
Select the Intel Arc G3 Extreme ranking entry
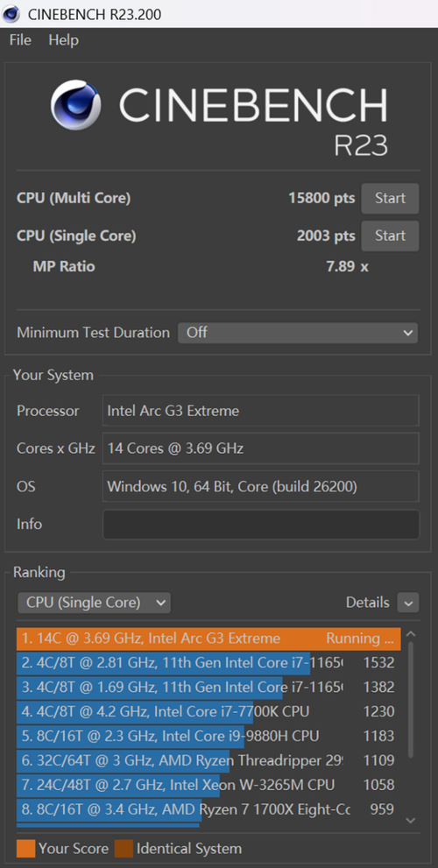[208, 639]
